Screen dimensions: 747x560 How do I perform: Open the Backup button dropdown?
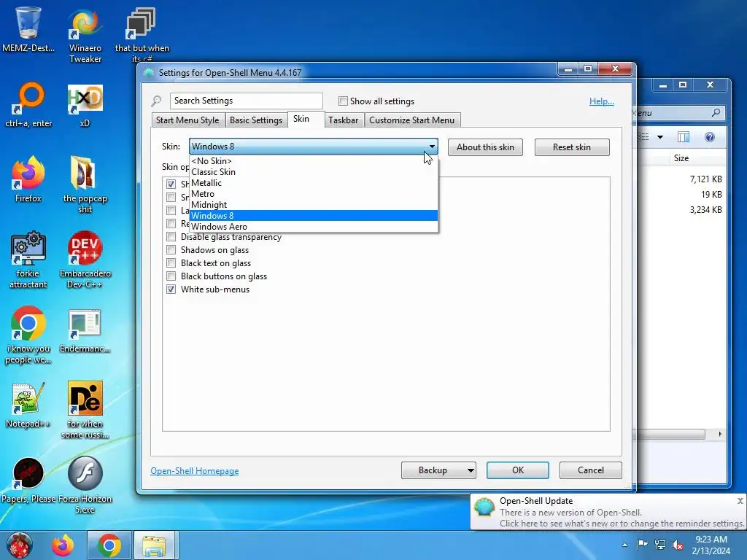click(x=471, y=470)
